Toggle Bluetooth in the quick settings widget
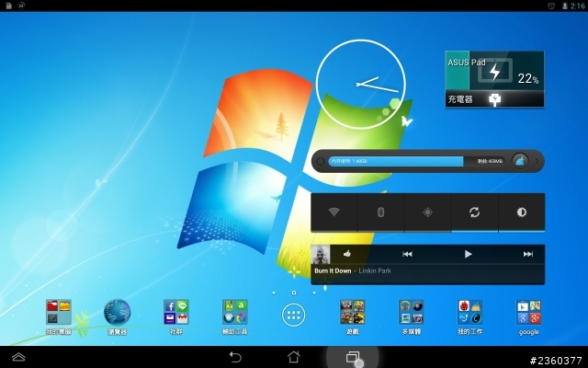This screenshot has width=588, height=368. (380, 213)
